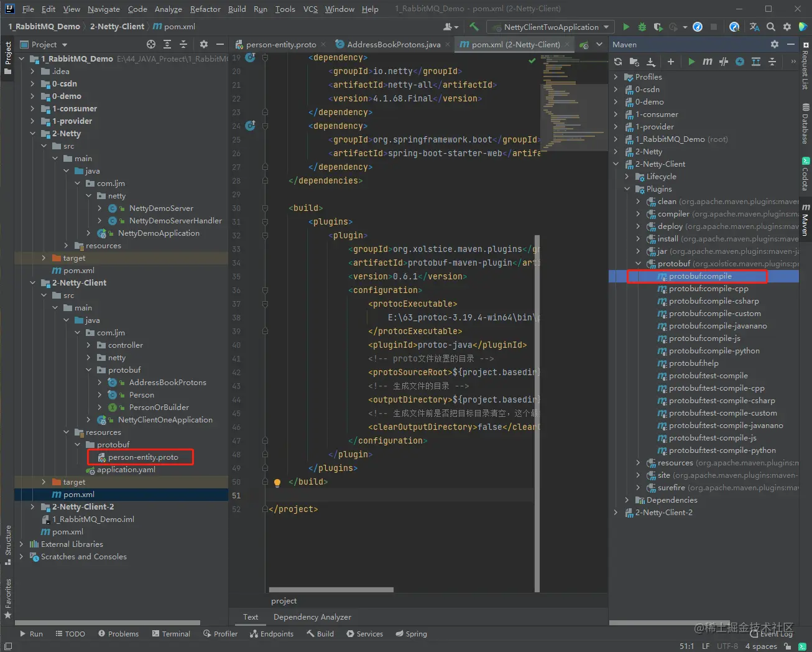Reload all Maven projects icon
812x652 pixels.
618,62
